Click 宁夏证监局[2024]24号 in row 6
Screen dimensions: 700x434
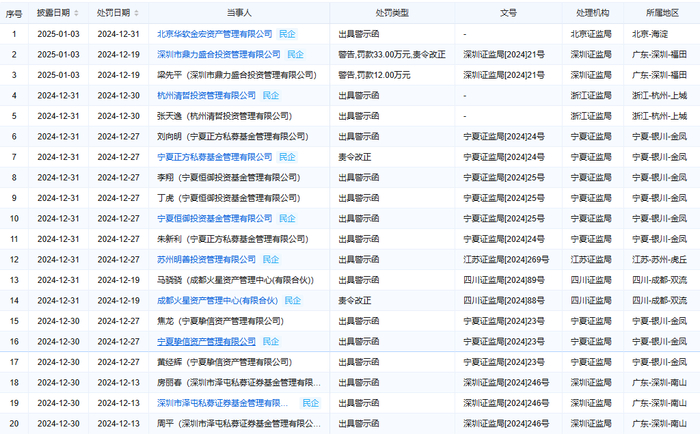coord(504,137)
